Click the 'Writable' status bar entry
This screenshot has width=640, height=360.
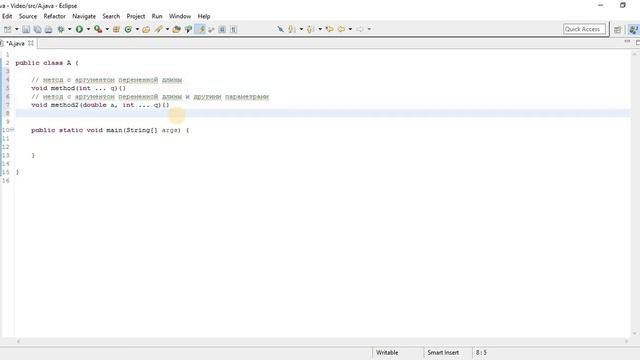[387, 352]
